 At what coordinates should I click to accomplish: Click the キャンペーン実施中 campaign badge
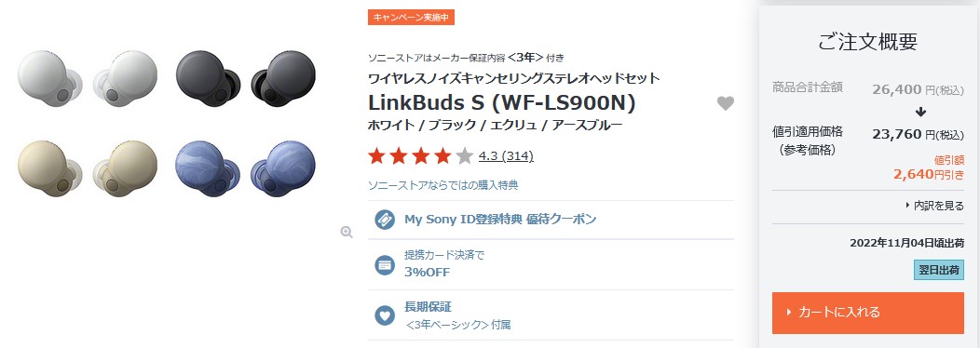(411, 18)
